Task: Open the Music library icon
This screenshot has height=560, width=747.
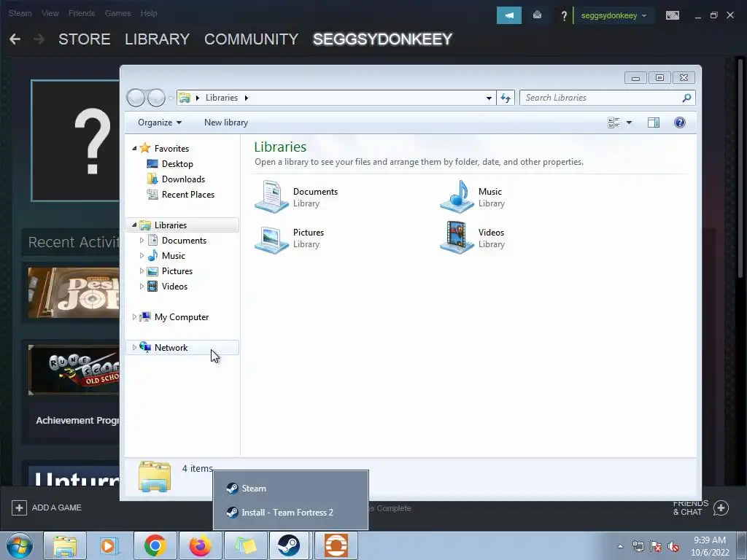Action: click(457, 197)
